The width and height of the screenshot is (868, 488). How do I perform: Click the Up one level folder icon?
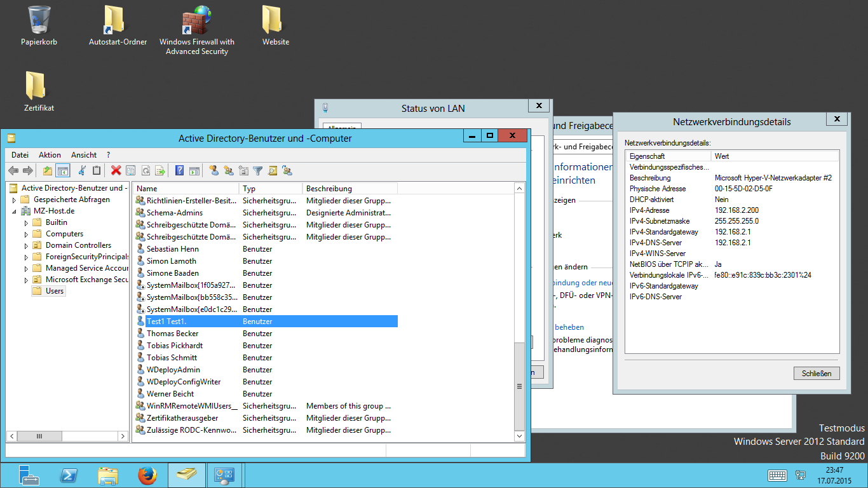(48, 170)
